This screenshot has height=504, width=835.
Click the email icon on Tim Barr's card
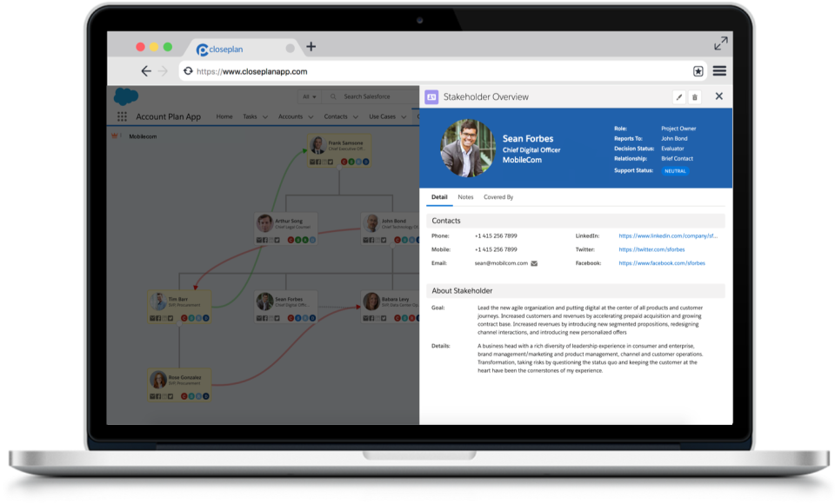click(152, 318)
